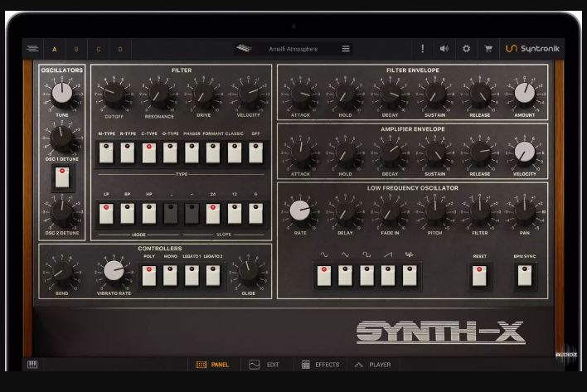Switch to the PLAYER view tab
Screen dimensions: 587x392
(x=372, y=365)
